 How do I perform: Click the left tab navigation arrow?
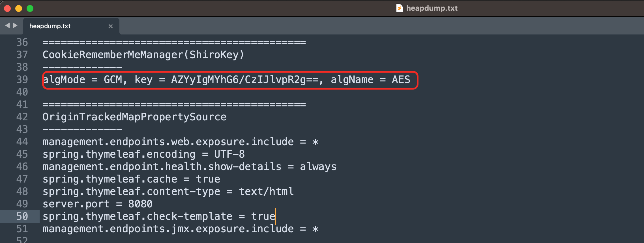7,26
